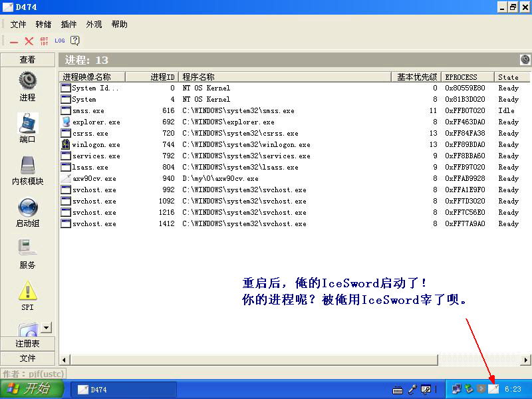Switch to the 查看 sidebar tab
Viewport: 532px width, 399px height.
pyautogui.click(x=27, y=60)
